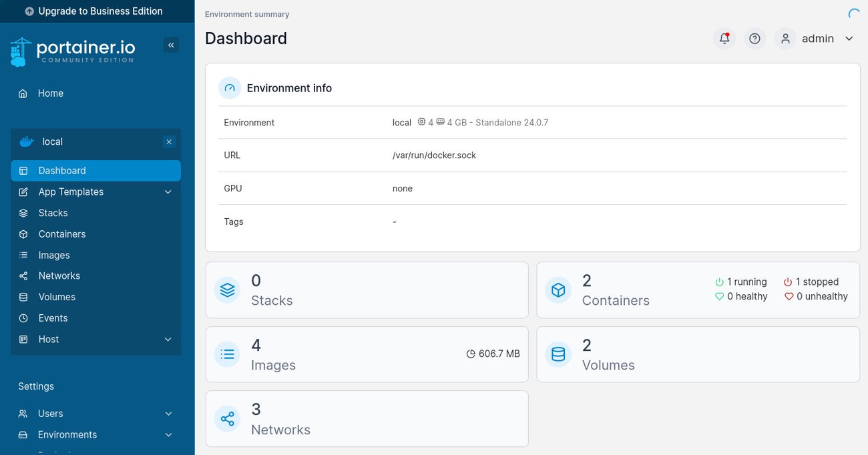This screenshot has width=868, height=455.
Task: Click the notifications bell icon
Action: click(724, 38)
